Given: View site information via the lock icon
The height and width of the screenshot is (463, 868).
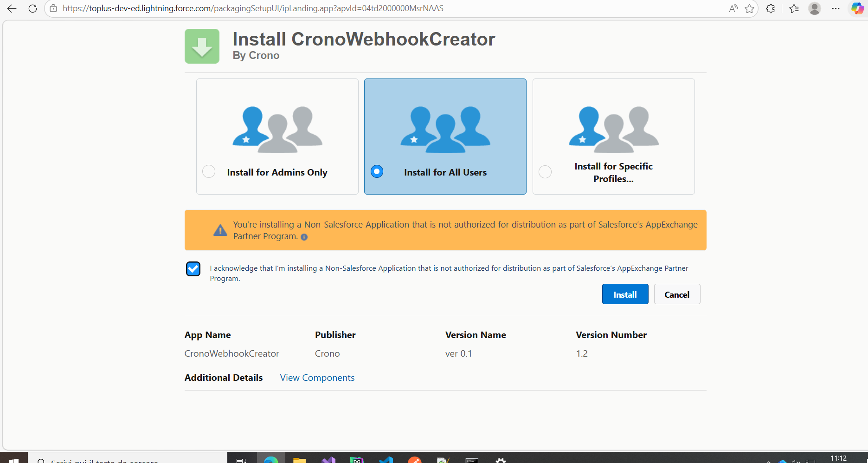Looking at the screenshot, I should point(53,8).
